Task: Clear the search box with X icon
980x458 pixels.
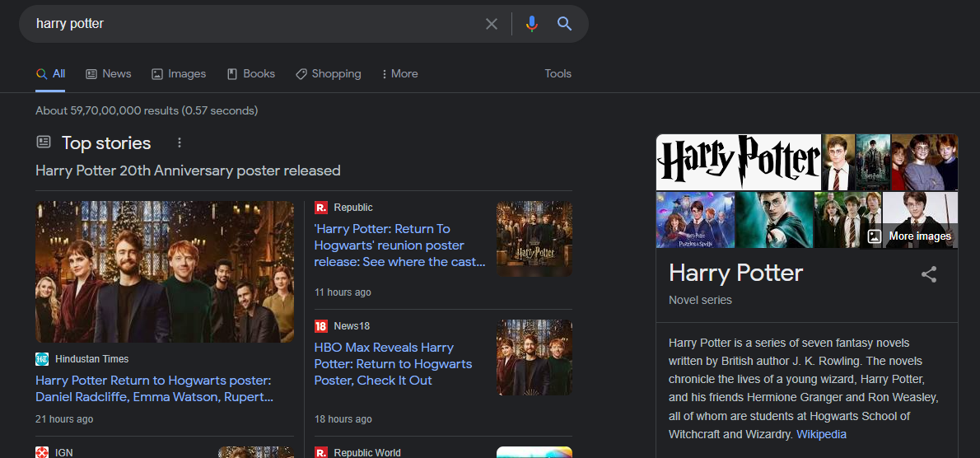Action: click(492, 24)
